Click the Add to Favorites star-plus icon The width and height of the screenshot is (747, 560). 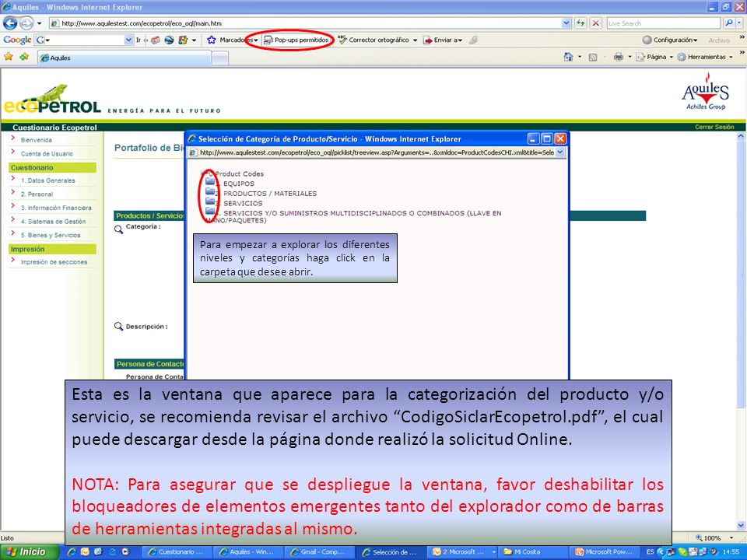24,57
